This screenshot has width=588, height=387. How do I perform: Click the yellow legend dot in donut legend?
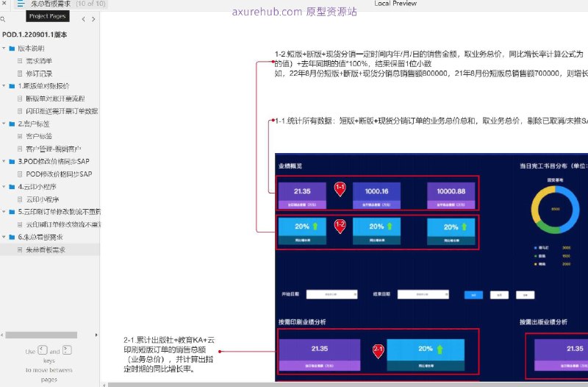point(535,264)
